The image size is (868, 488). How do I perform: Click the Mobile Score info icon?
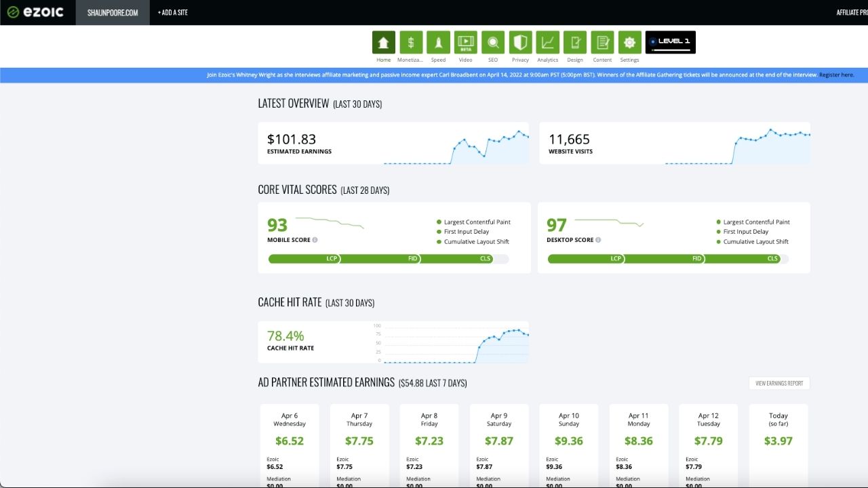coord(315,240)
